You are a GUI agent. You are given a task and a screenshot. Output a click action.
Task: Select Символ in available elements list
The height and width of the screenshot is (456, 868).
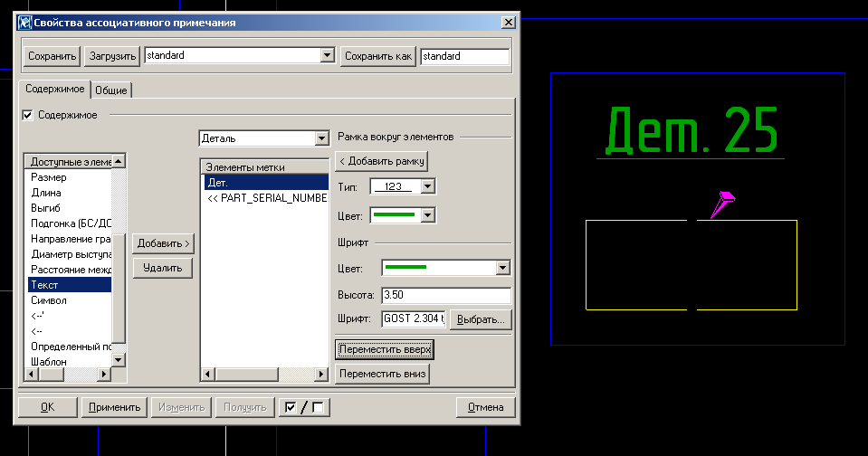pyautogui.click(x=69, y=300)
